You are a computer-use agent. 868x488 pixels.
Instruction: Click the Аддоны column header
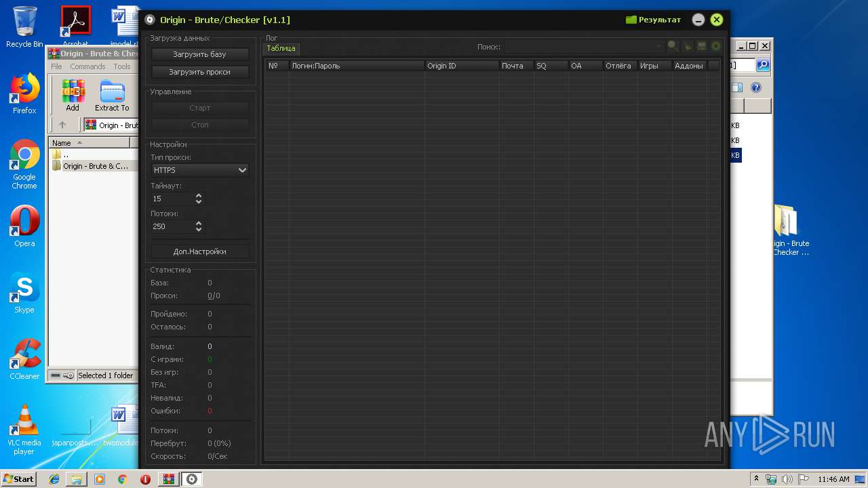(x=690, y=66)
